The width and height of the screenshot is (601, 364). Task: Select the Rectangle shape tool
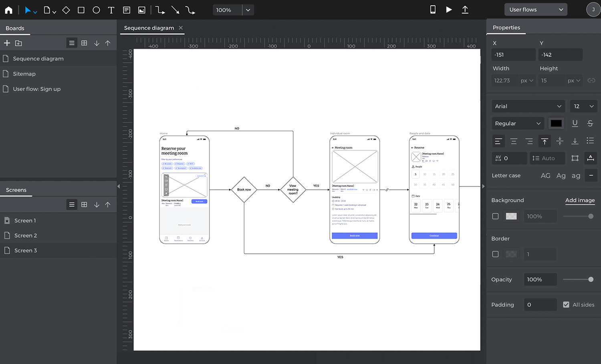point(81,10)
